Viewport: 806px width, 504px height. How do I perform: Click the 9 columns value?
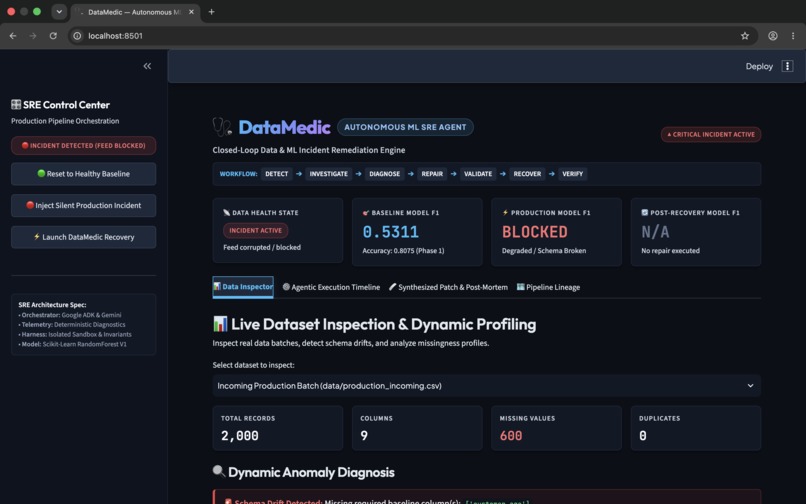(x=364, y=436)
